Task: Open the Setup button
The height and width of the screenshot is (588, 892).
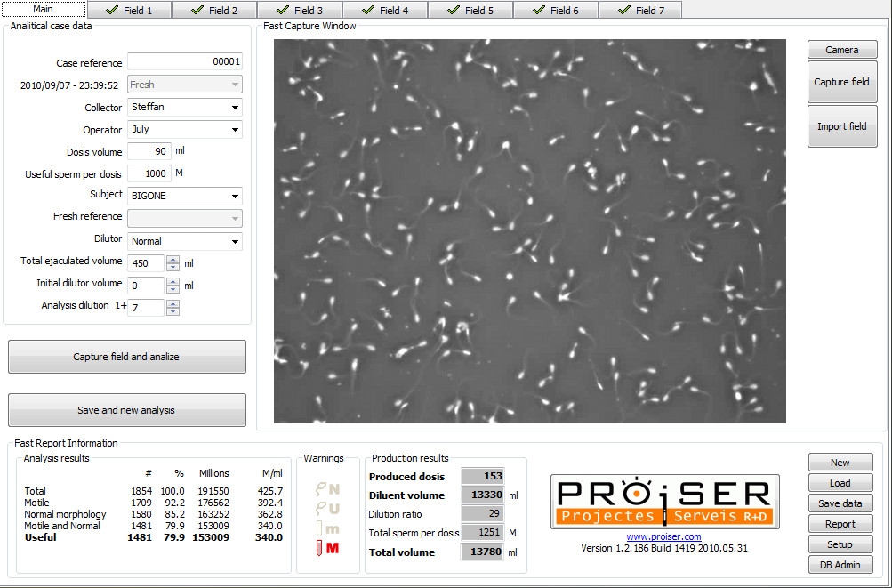Action: click(x=840, y=544)
